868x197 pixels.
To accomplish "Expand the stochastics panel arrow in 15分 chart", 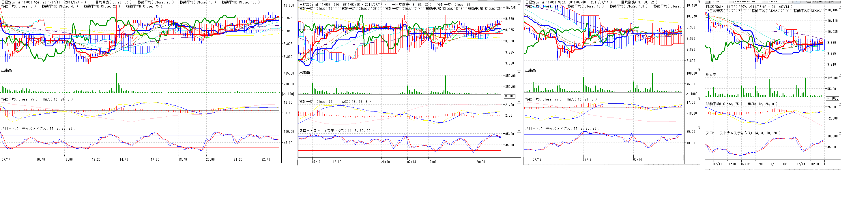I will point(519,131).
